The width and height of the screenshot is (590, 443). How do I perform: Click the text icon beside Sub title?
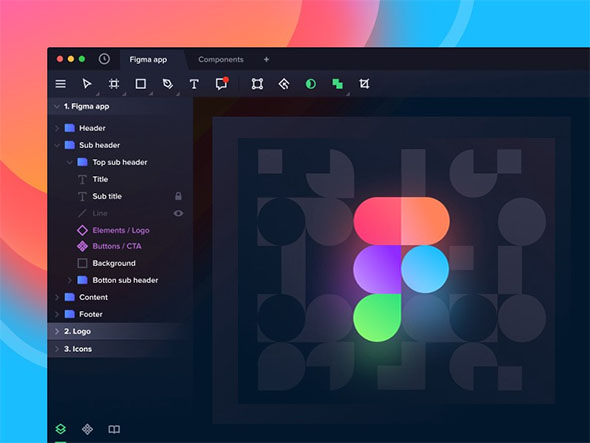[82, 196]
